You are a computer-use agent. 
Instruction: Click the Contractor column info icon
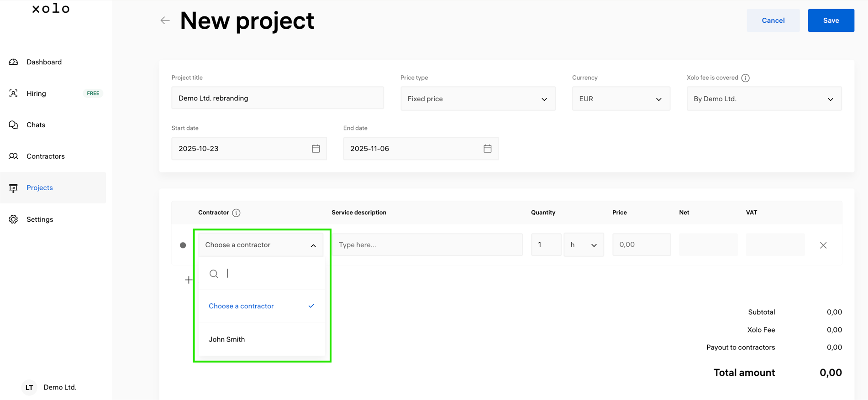pos(236,213)
